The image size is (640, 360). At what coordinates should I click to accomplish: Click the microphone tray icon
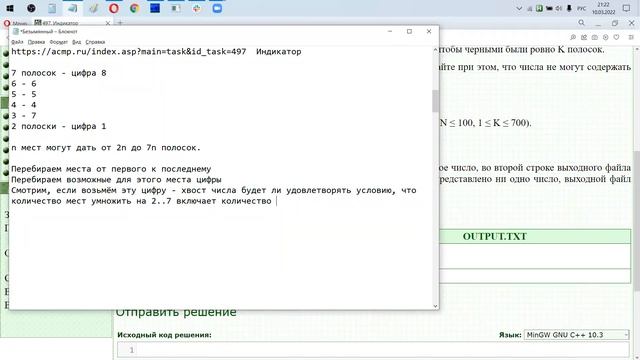pyautogui.click(x=569, y=8)
